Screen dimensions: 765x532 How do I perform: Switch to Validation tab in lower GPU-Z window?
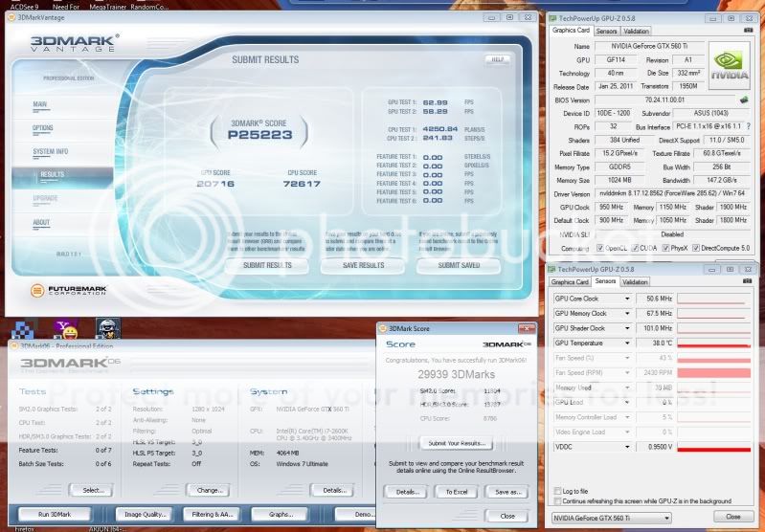pyautogui.click(x=635, y=282)
